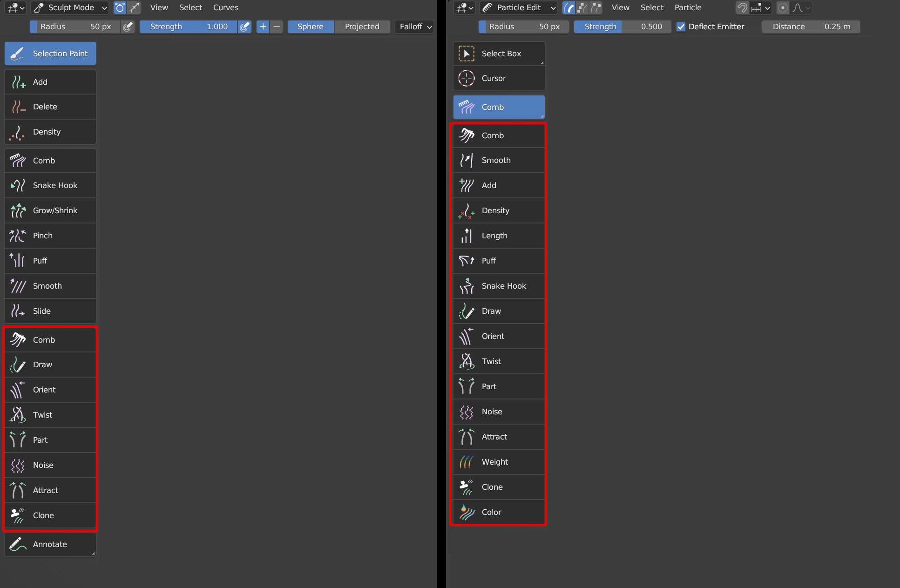Click the Strength 0.500 slider
The height and width of the screenshot is (588, 900).
(623, 27)
